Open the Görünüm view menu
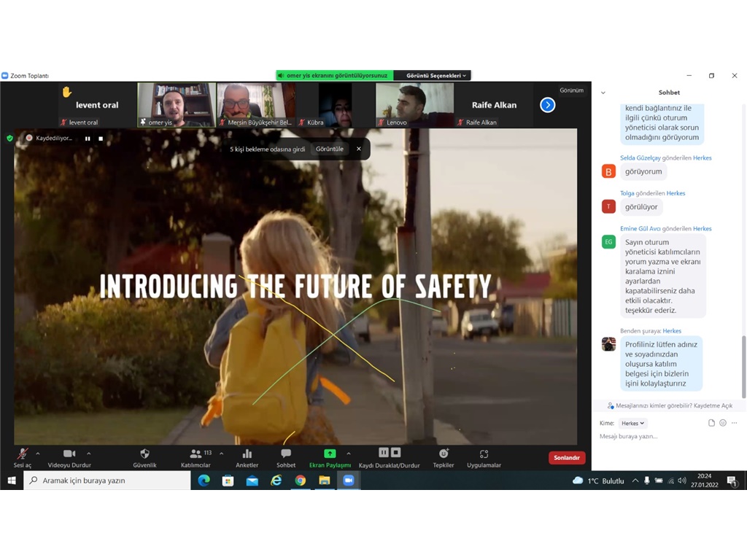The image size is (747, 560). click(572, 90)
